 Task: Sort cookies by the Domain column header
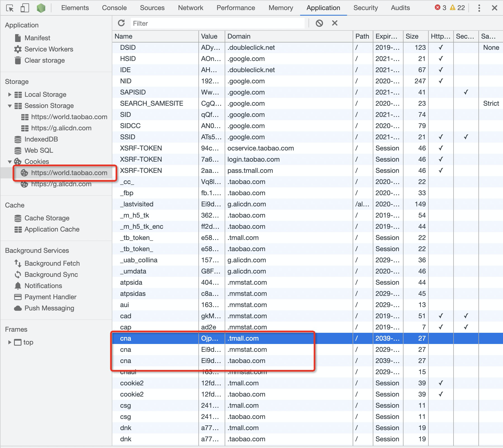(x=289, y=36)
